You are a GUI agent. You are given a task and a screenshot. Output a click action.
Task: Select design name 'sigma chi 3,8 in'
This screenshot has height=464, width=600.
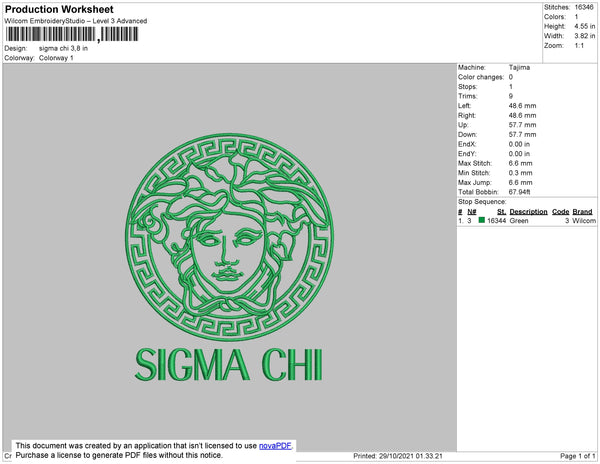click(x=63, y=48)
